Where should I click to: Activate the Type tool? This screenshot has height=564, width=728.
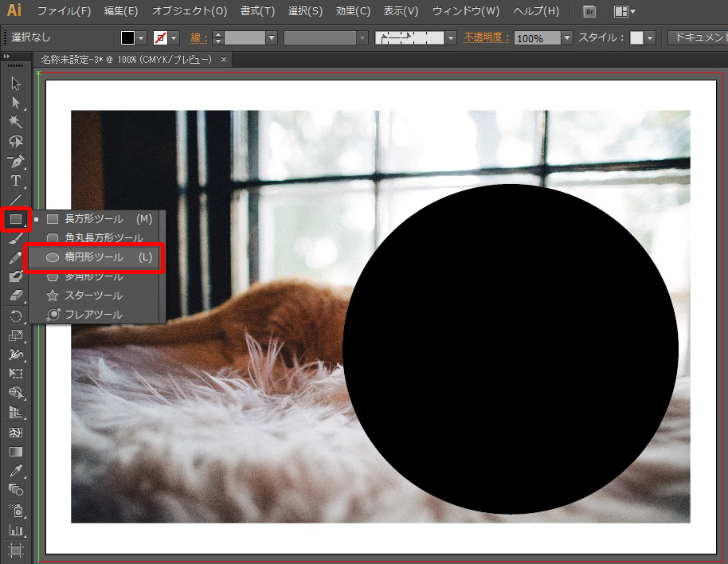(x=15, y=181)
